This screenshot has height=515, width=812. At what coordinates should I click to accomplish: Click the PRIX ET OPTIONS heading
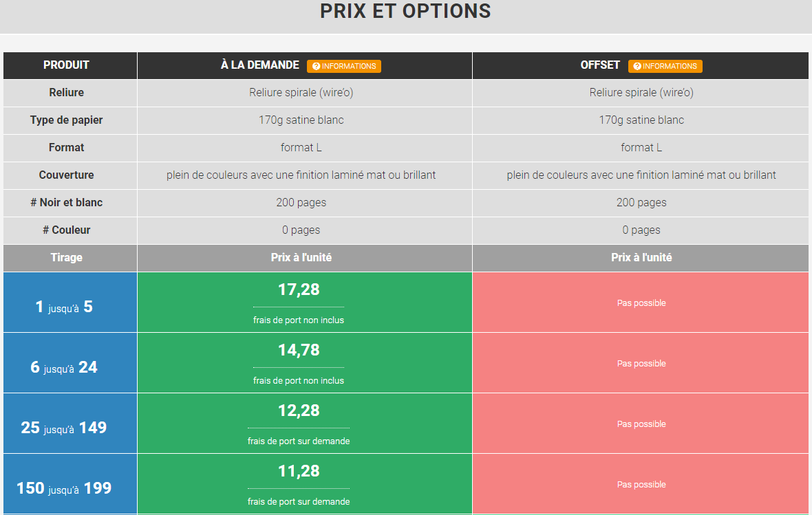pyautogui.click(x=405, y=12)
